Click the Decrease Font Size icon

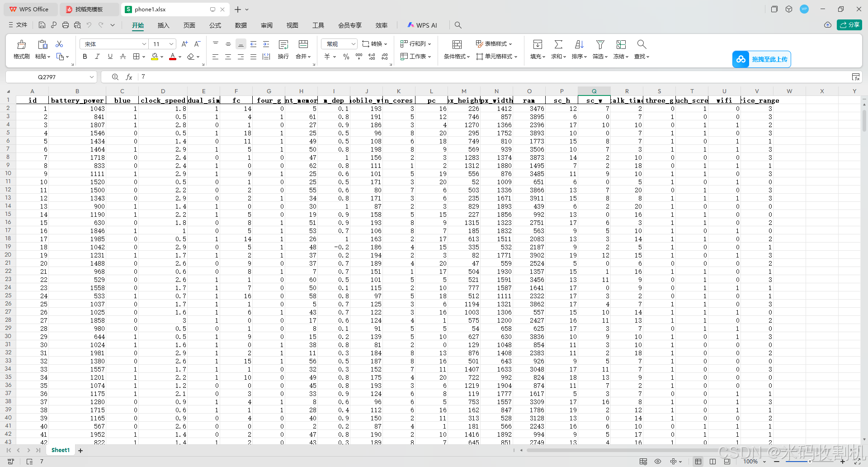(x=197, y=44)
